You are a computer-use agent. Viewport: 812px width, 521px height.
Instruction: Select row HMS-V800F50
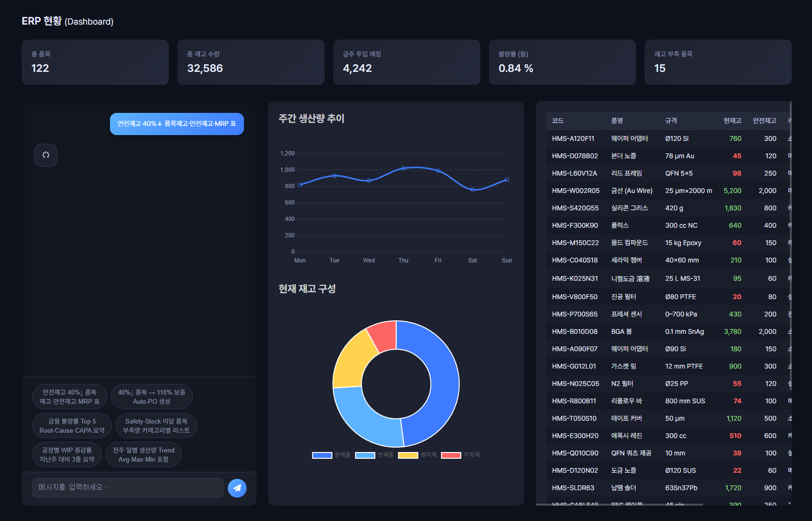point(668,297)
